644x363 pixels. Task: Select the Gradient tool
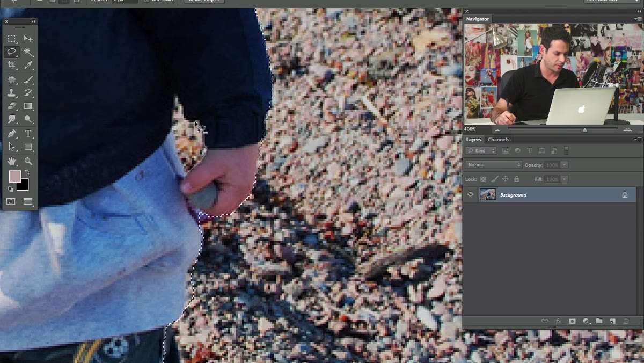(x=28, y=106)
